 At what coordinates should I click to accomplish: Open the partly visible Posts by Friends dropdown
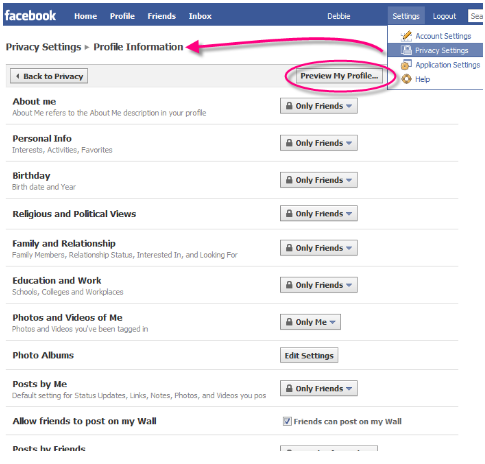point(329,448)
